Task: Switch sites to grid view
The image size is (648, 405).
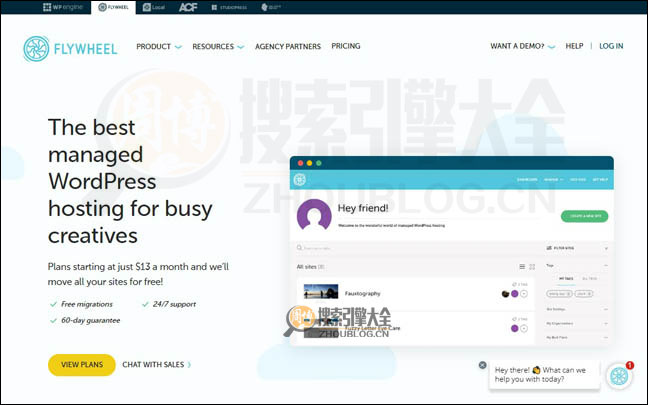Action: pyautogui.click(x=532, y=267)
